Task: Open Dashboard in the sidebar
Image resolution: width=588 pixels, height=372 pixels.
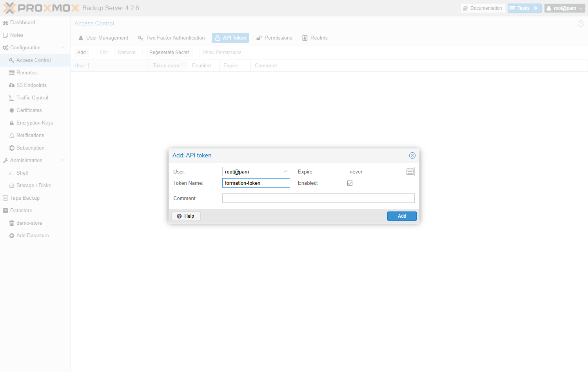Action: (35, 23)
